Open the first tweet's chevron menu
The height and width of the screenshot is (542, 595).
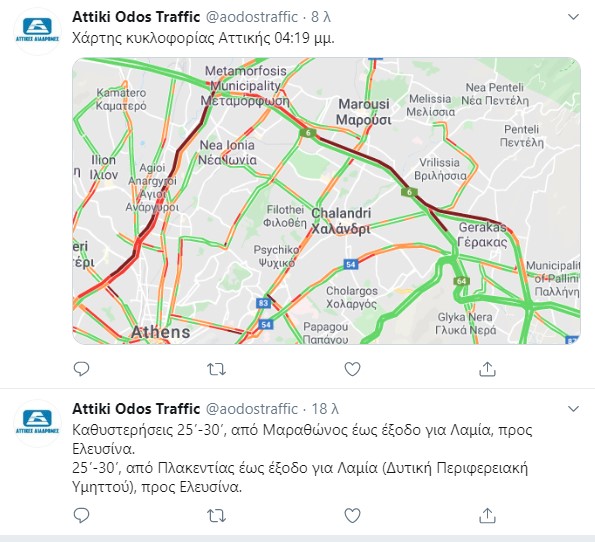click(x=573, y=17)
